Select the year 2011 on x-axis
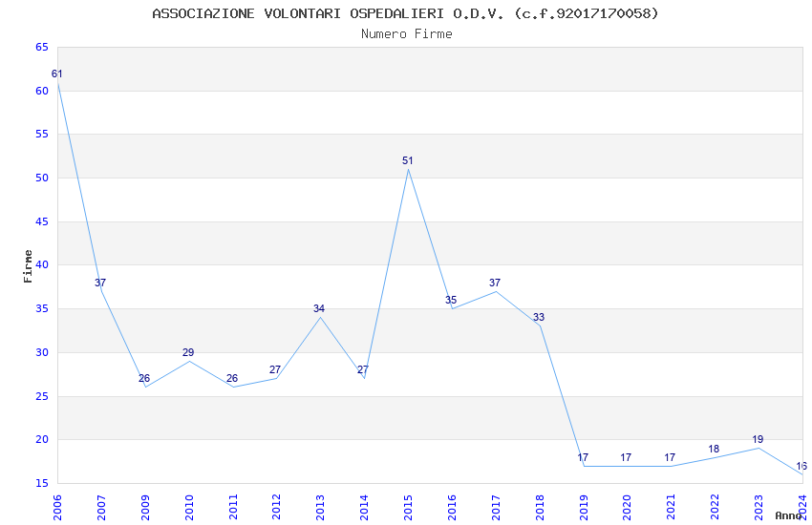 click(232, 508)
